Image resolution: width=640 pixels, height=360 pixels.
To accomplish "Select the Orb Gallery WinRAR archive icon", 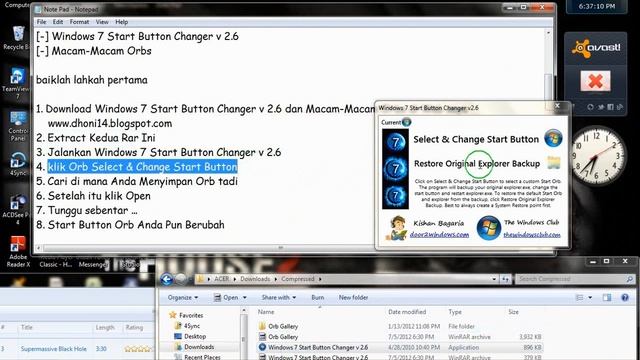I will click(262, 337).
